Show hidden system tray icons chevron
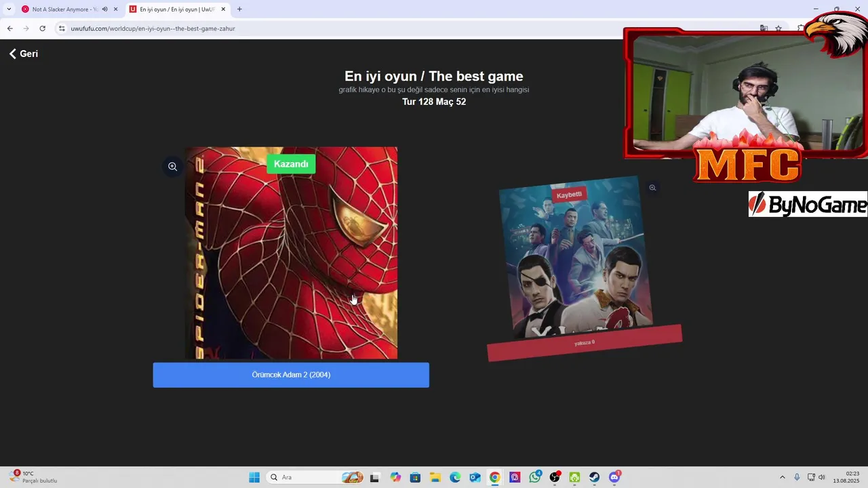 point(782,477)
